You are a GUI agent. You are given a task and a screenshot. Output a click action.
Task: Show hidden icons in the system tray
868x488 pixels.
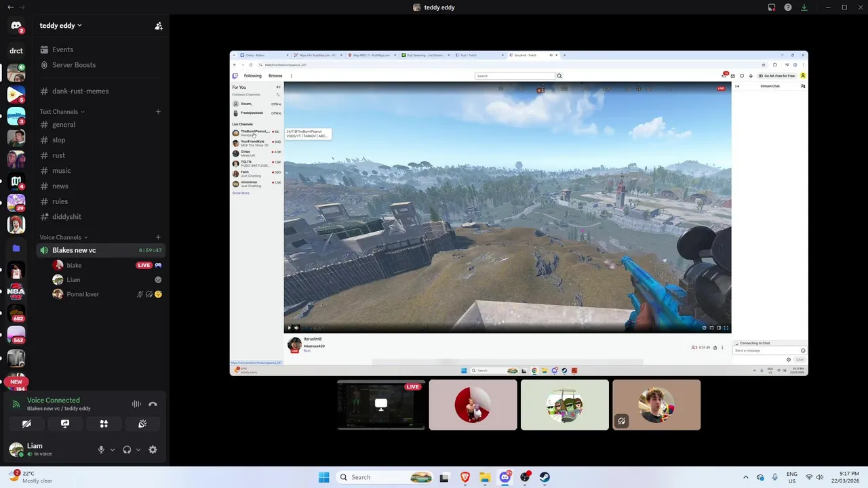[745, 477]
